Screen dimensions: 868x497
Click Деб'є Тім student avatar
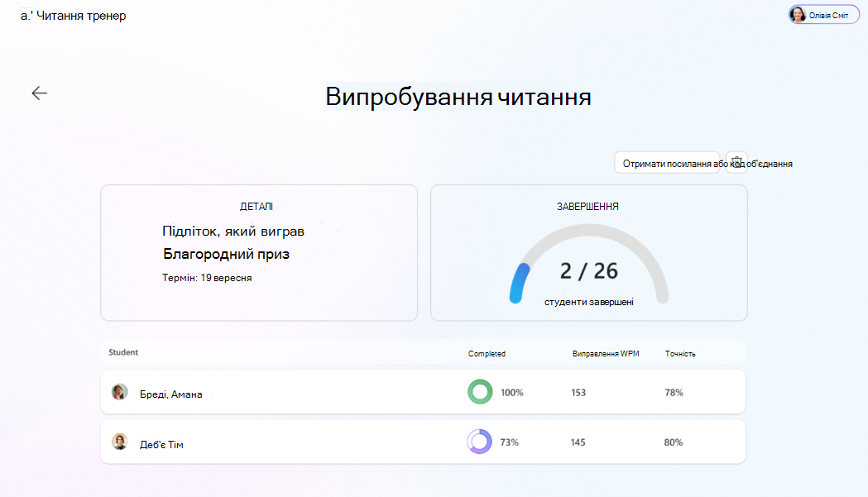(120, 442)
